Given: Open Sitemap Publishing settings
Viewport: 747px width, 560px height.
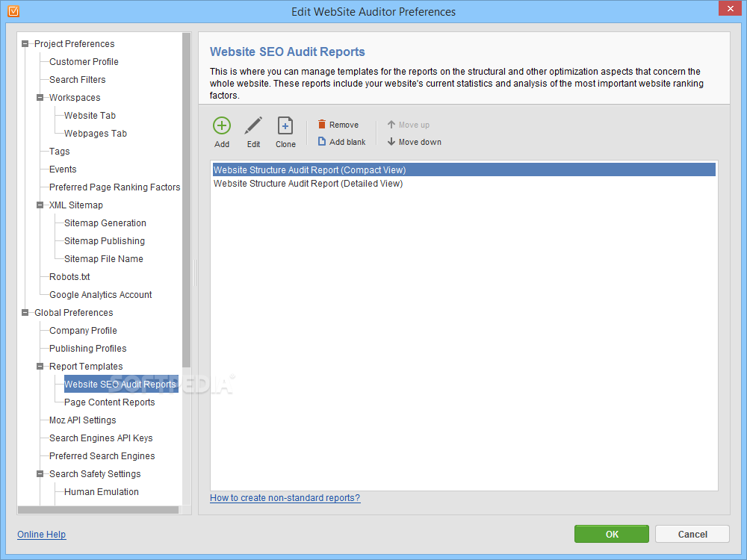Looking at the screenshot, I should (105, 241).
